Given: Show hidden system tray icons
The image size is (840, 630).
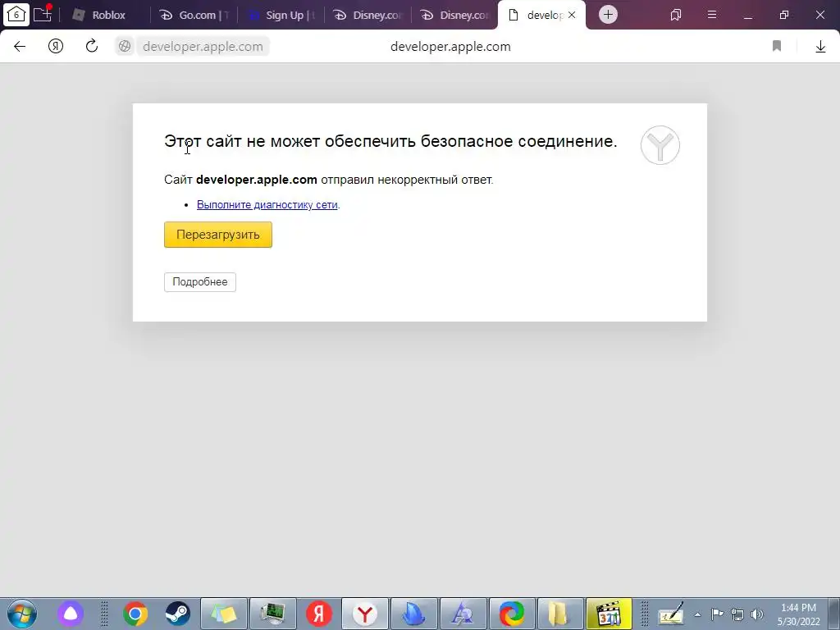Looking at the screenshot, I should [x=697, y=614].
